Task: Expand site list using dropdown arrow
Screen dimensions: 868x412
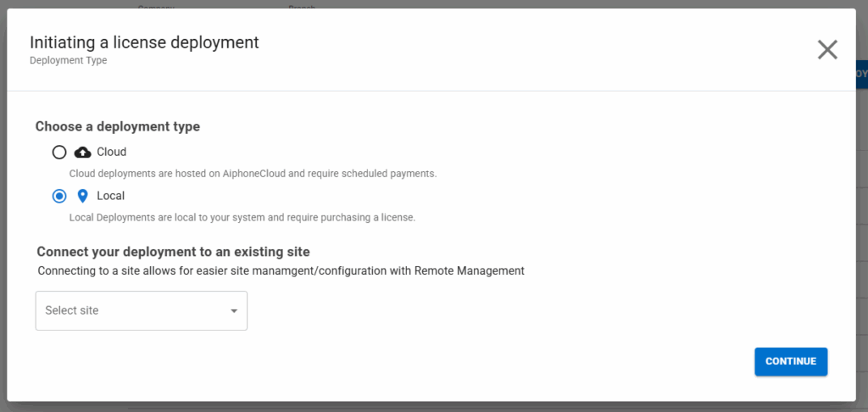Action: [x=234, y=311]
